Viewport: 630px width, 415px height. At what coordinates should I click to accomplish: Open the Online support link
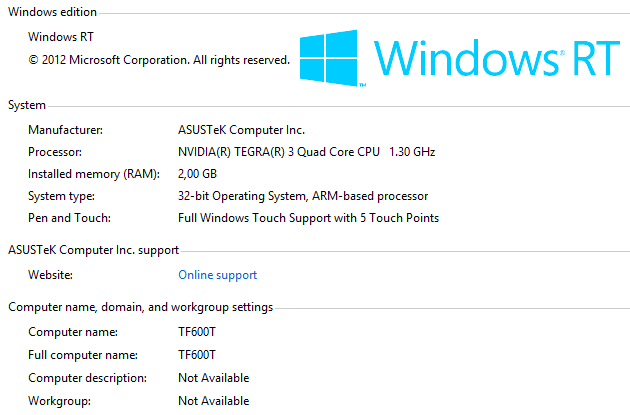click(217, 275)
